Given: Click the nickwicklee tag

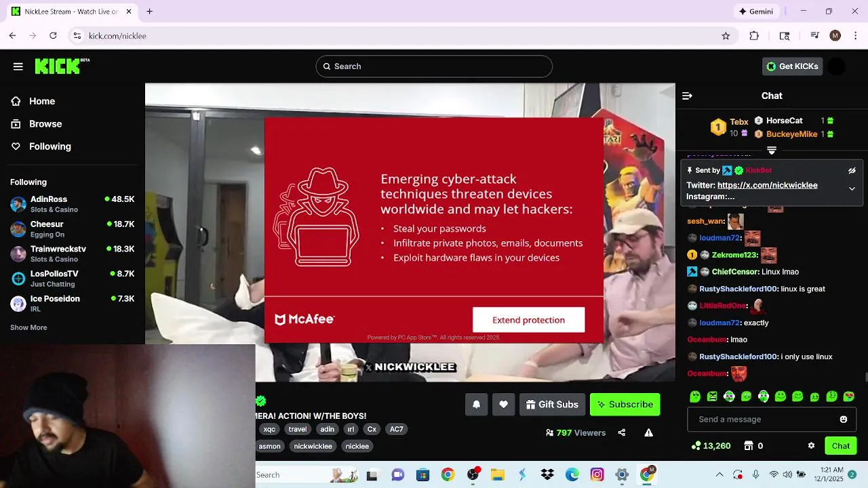Looking at the screenshot, I should 313,446.
